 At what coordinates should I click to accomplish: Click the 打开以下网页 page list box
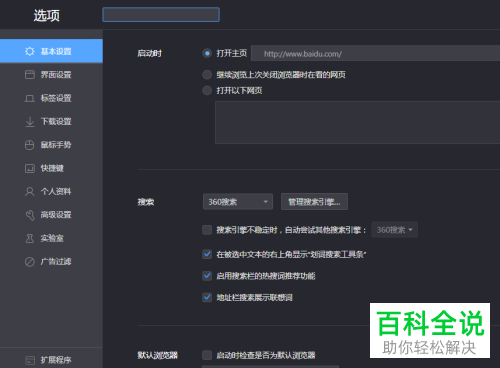coord(357,123)
